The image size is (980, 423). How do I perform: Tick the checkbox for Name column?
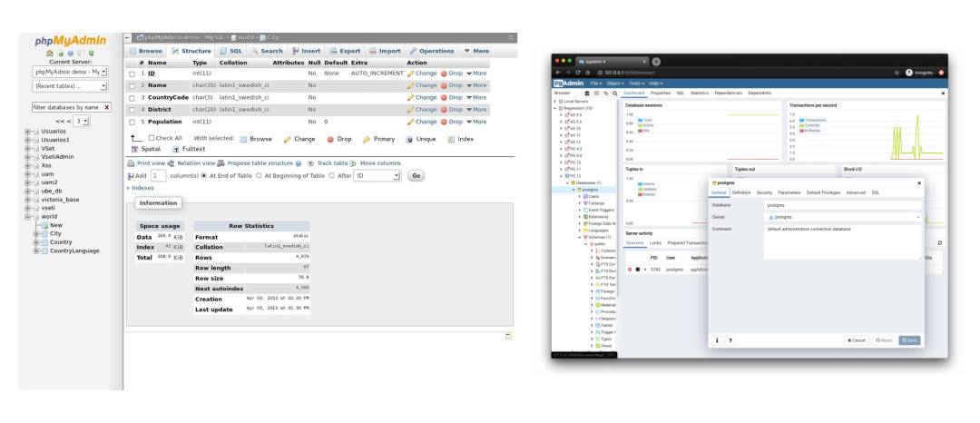point(132,85)
